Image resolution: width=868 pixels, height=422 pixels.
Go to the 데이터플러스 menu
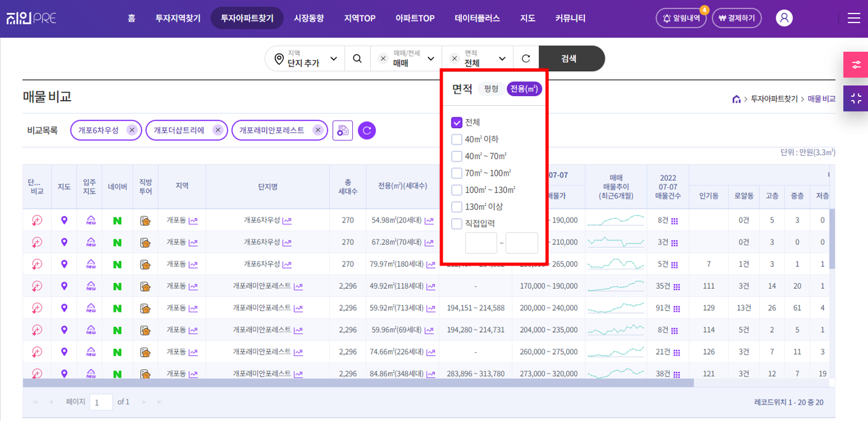pyautogui.click(x=477, y=18)
